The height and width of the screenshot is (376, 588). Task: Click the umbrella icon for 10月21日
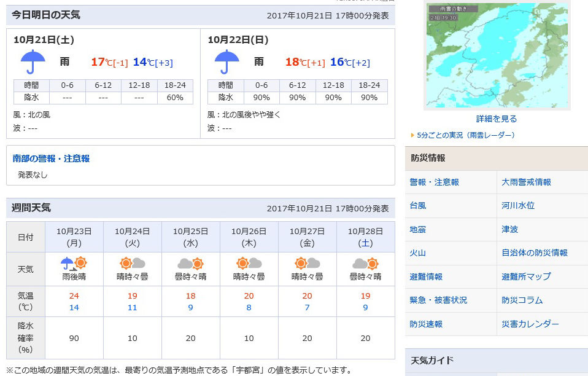(33, 62)
